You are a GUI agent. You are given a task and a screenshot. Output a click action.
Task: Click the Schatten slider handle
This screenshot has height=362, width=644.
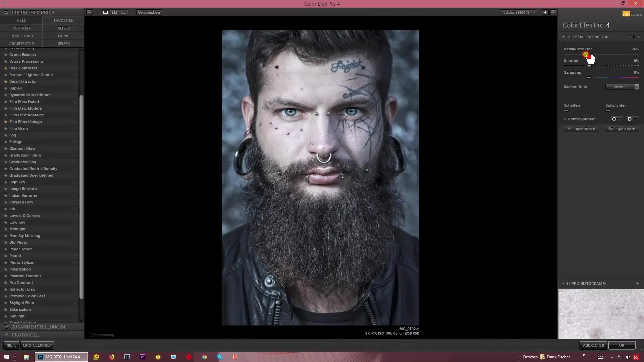click(566, 110)
